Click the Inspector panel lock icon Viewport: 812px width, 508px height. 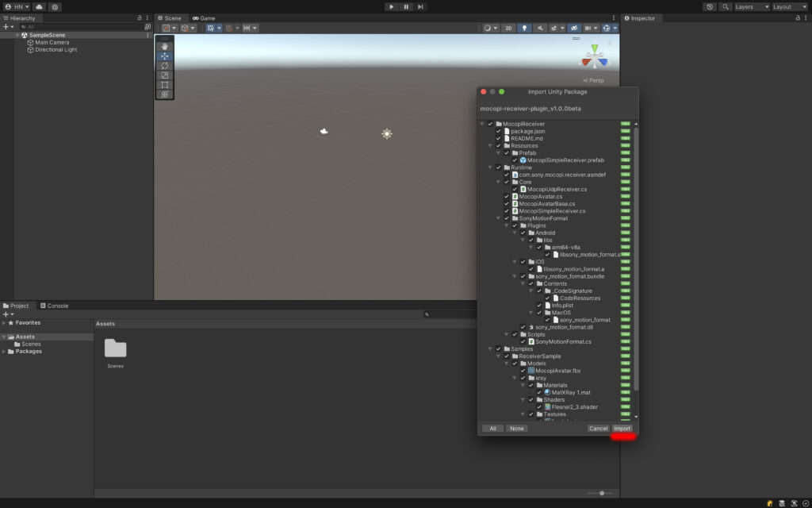(798, 17)
